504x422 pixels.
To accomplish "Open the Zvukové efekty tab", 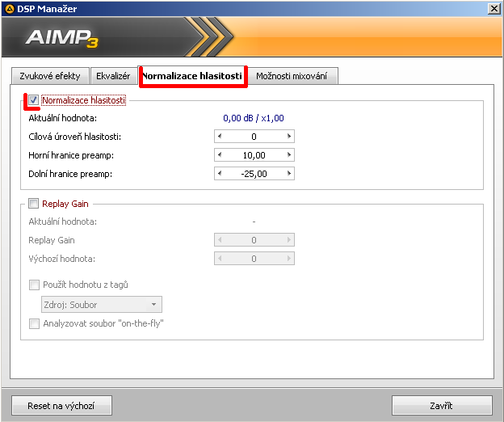I will coord(50,76).
